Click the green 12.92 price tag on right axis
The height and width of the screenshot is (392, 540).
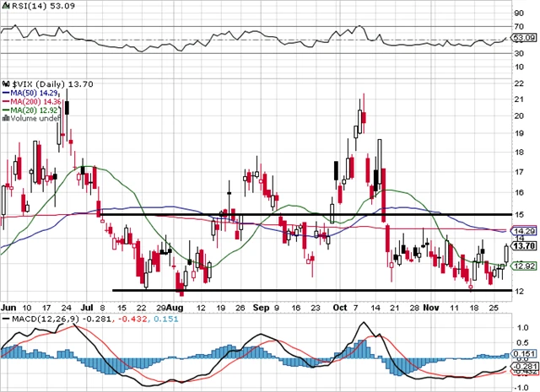tap(525, 266)
